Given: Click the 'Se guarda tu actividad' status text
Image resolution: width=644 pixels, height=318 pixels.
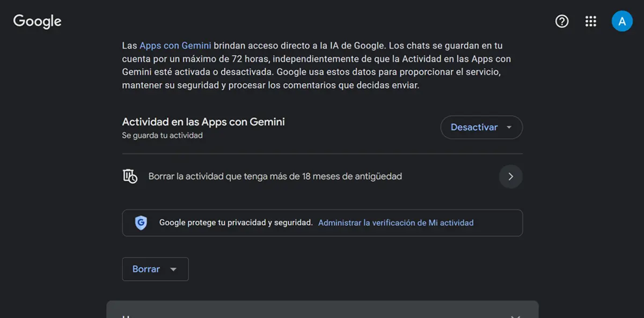Looking at the screenshot, I should click(162, 136).
